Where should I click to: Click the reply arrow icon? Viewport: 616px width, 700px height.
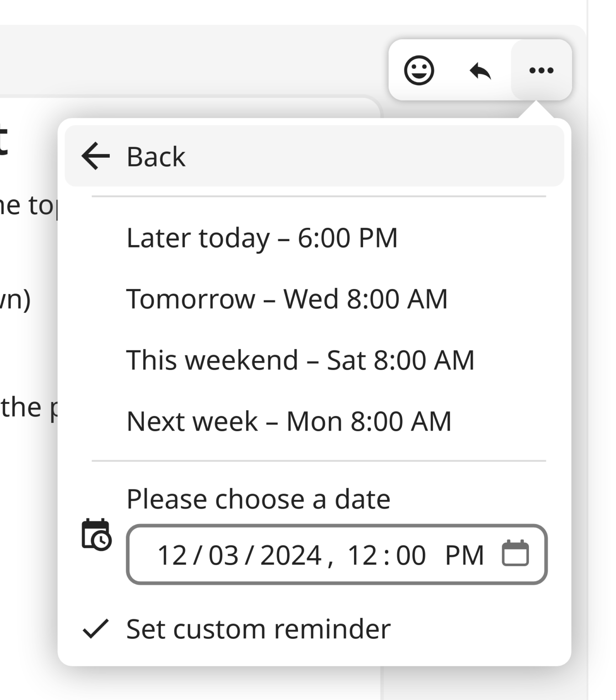479,70
